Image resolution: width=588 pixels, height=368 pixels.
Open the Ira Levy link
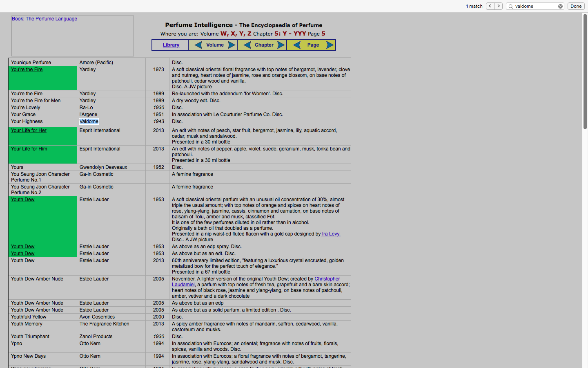pyautogui.click(x=330, y=234)
